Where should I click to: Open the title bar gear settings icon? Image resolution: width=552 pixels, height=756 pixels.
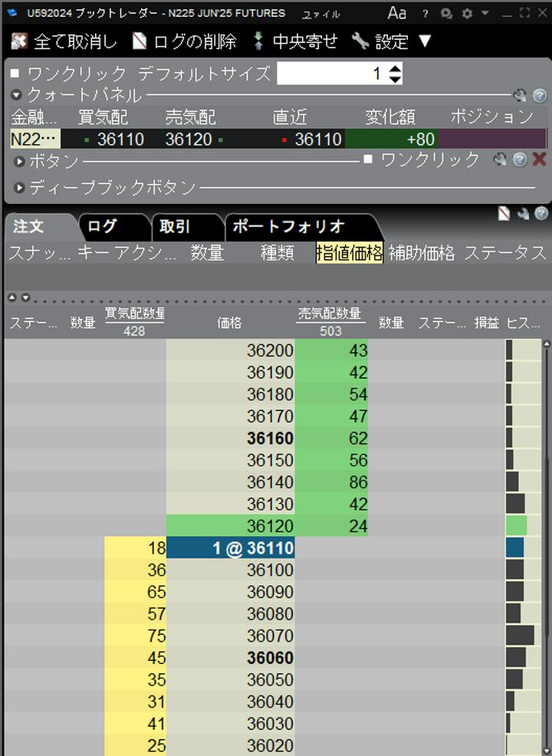(x=467, y=13)
